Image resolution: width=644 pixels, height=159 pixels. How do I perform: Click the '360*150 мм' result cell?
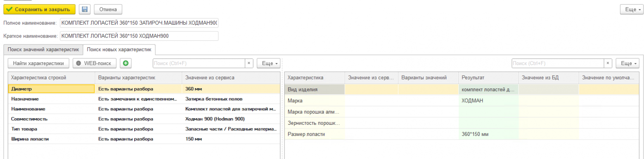[x=488, y=134]
